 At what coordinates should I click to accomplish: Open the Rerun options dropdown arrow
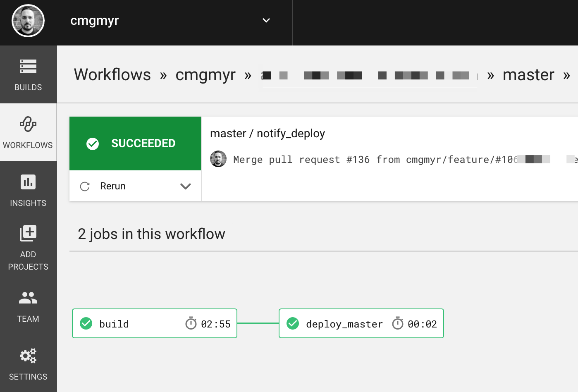coord(185,186)
